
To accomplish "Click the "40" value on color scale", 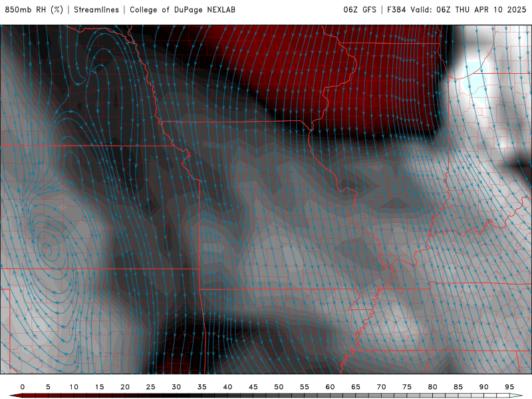I will tap(227, 387).
